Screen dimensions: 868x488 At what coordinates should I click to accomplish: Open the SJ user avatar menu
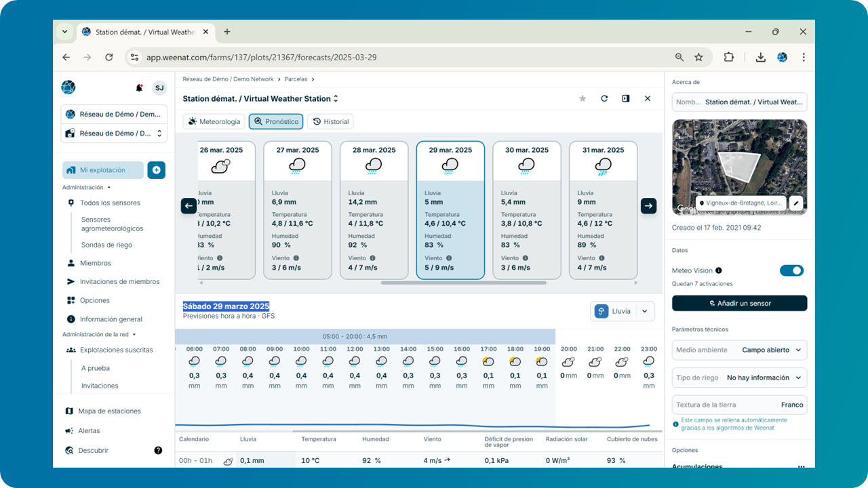159,88
